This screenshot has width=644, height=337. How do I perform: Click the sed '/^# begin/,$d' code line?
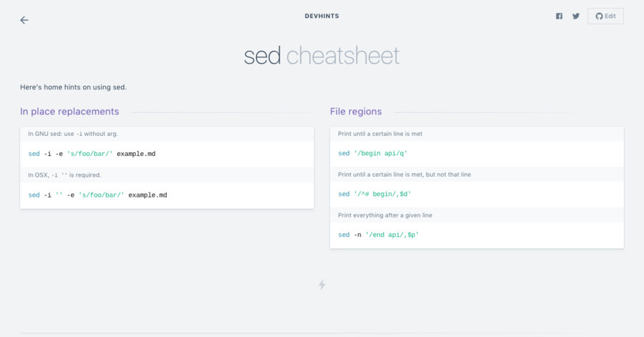(374, 194)
